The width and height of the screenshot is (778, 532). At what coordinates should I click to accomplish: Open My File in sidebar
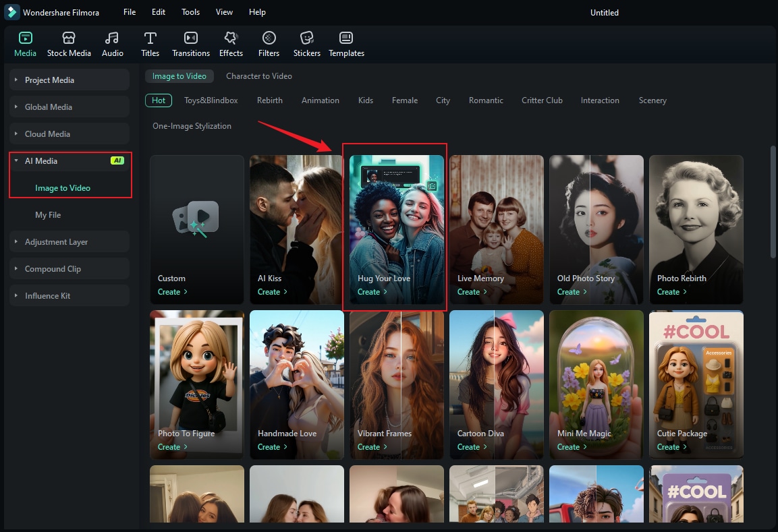pyautogui.click(x=48, y=214)
